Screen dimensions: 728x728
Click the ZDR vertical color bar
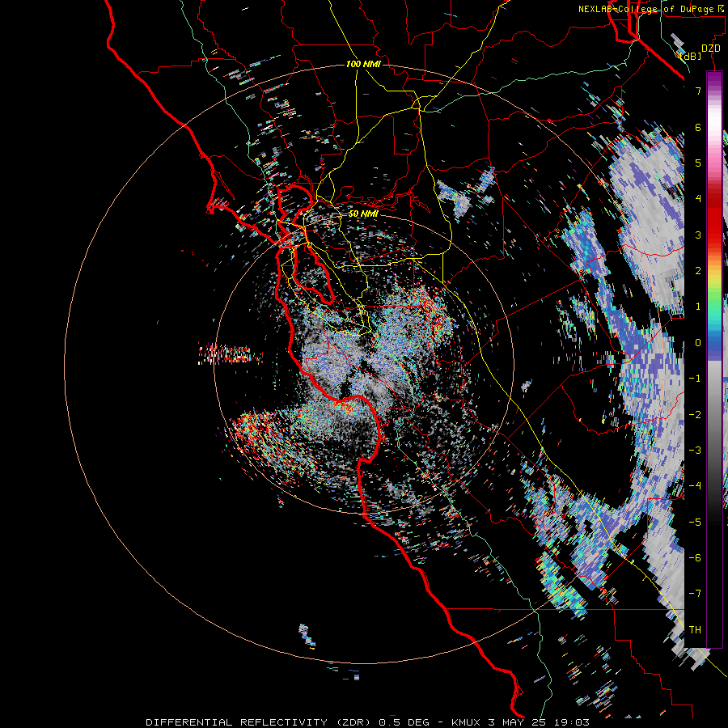tap(714, 359)
